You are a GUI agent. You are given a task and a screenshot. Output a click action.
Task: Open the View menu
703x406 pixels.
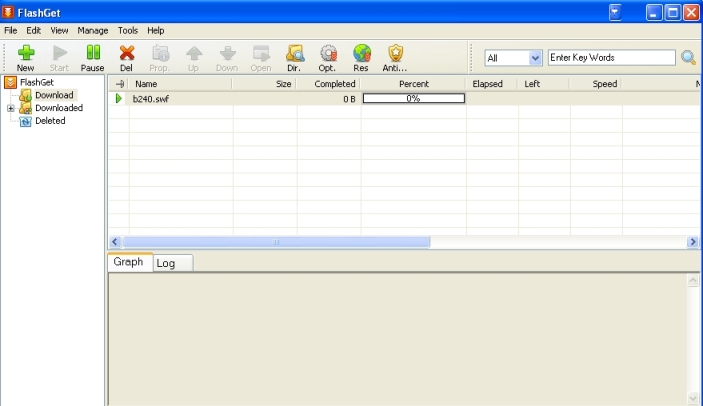pyautogui.click(x=59, y=30)
